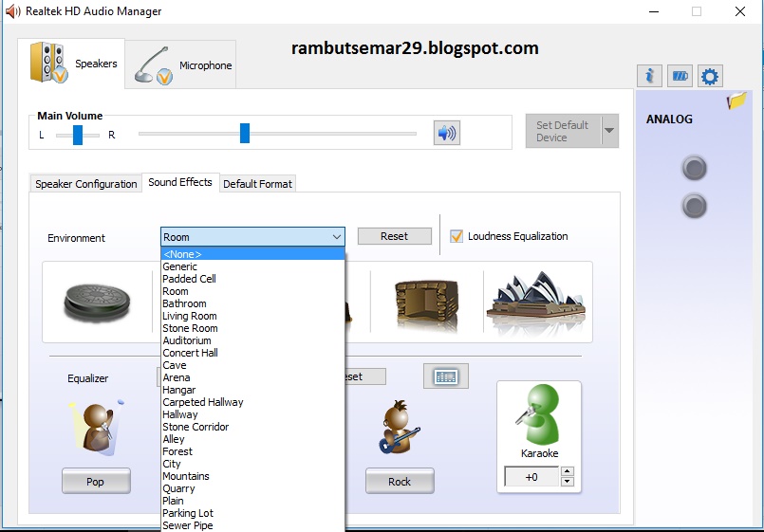Choose Forest environment option
764x532 pixels.
click(252, 451)
